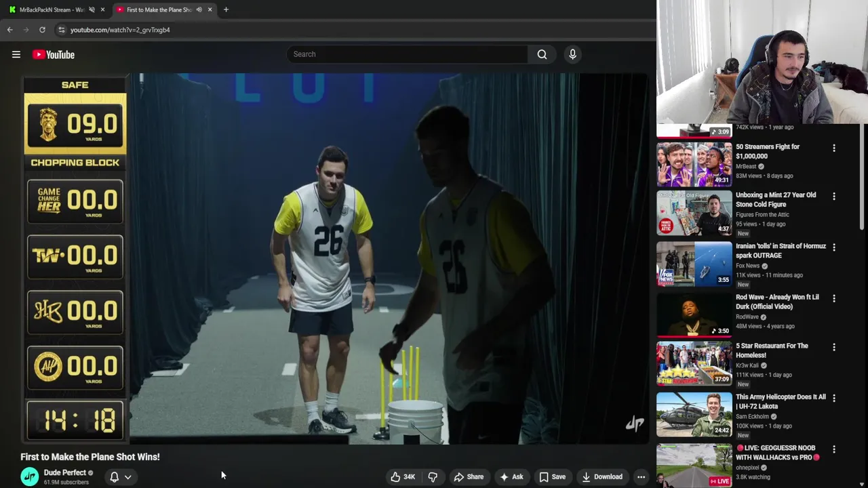
Task: Unmute the MrBackPackN Stream tab
Action: click(92, 9)
